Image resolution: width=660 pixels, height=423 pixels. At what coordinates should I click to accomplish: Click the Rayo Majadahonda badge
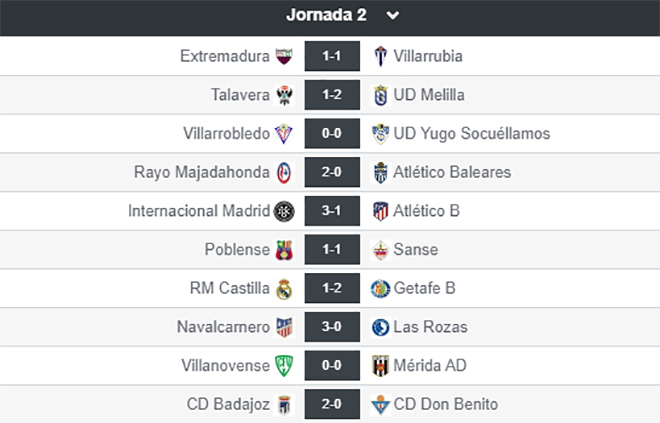coord(284,173)
